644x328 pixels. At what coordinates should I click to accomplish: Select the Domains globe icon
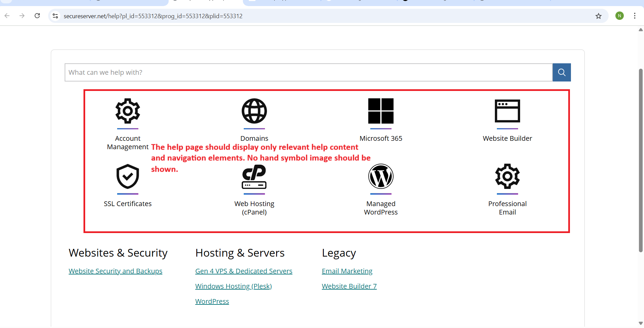[x=254, y=111]
